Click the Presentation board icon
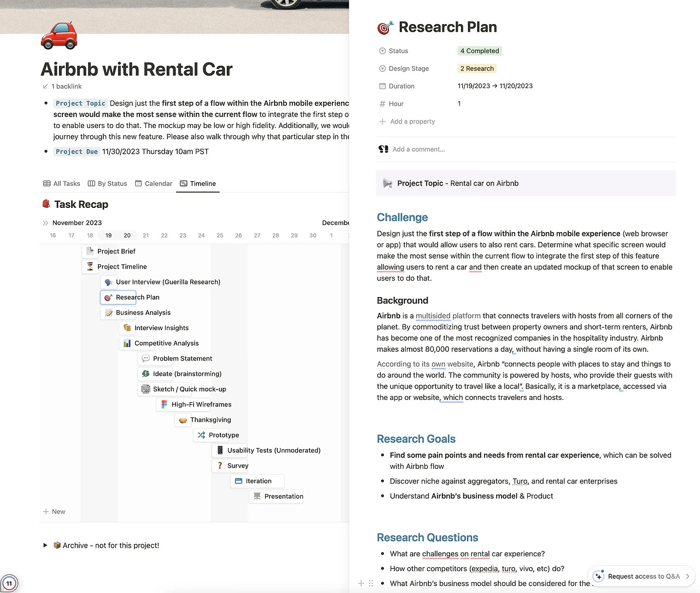 257,496
